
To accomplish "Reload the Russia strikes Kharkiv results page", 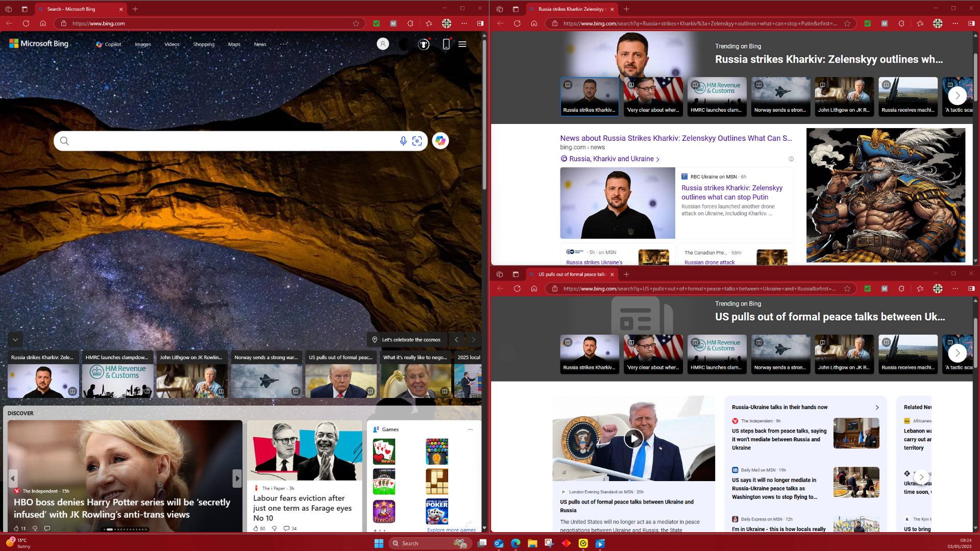I will (517, 23).
